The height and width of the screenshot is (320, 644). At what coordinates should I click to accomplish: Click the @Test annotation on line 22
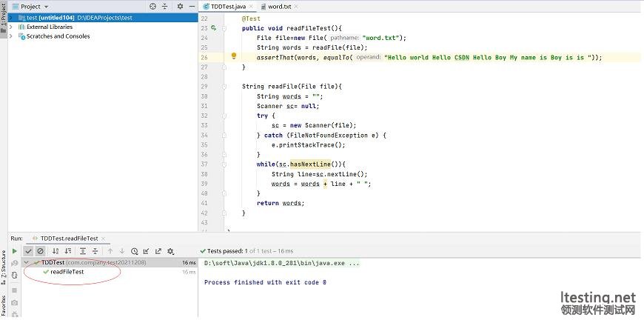[x=251, y=19]
